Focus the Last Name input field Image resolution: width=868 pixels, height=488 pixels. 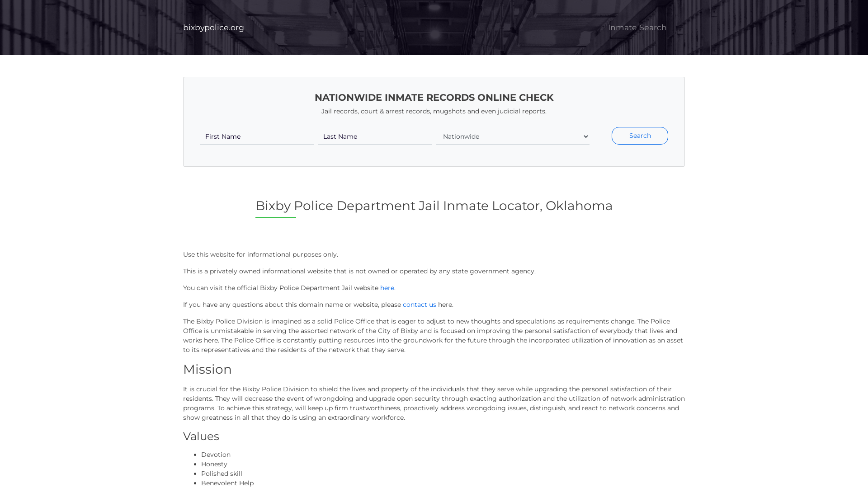375,136
